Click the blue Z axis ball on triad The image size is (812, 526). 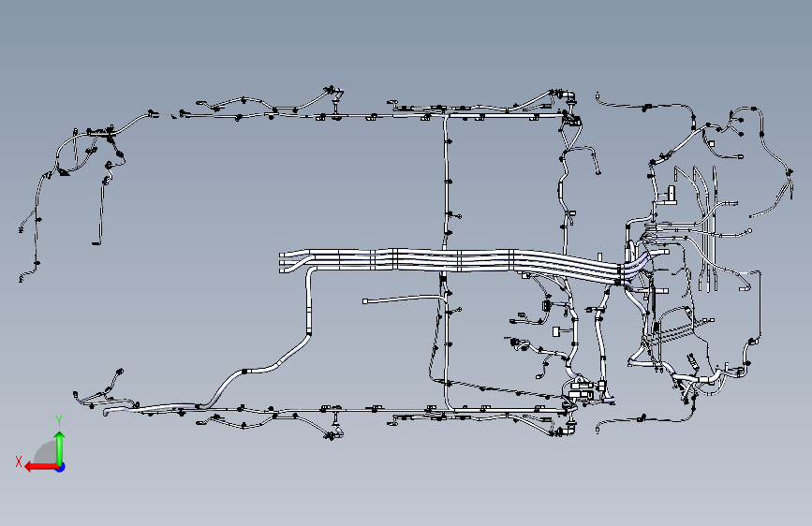[x=61, y=467]
